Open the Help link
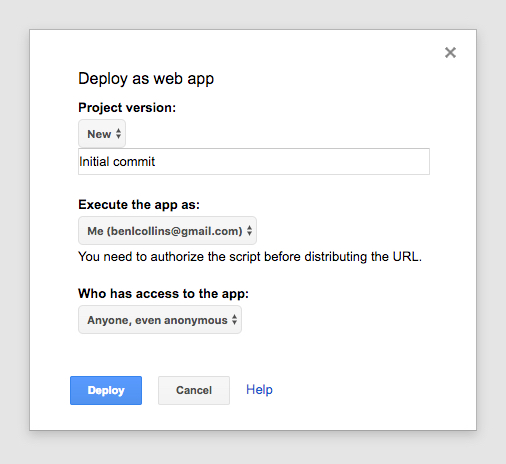This screenshot has width=506, height=464. pos(259,390)
